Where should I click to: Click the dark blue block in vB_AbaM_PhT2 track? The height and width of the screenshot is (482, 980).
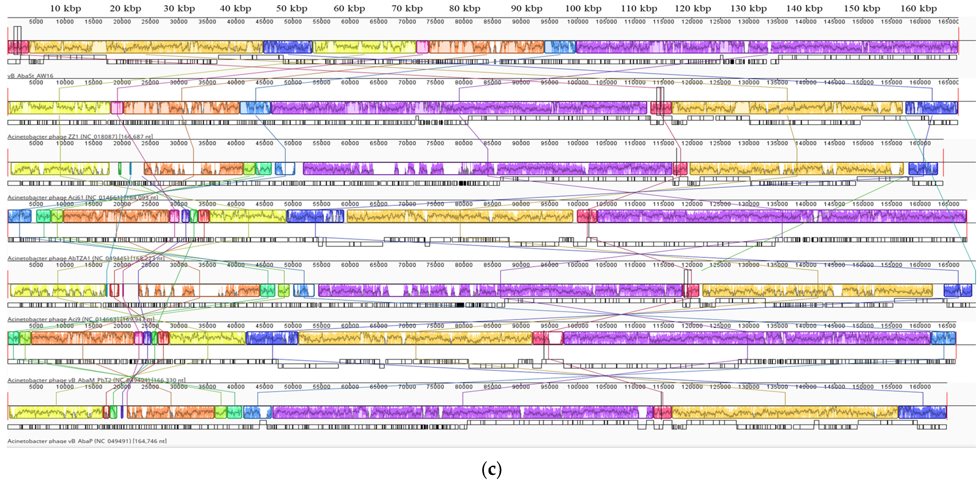coord(272,338)
